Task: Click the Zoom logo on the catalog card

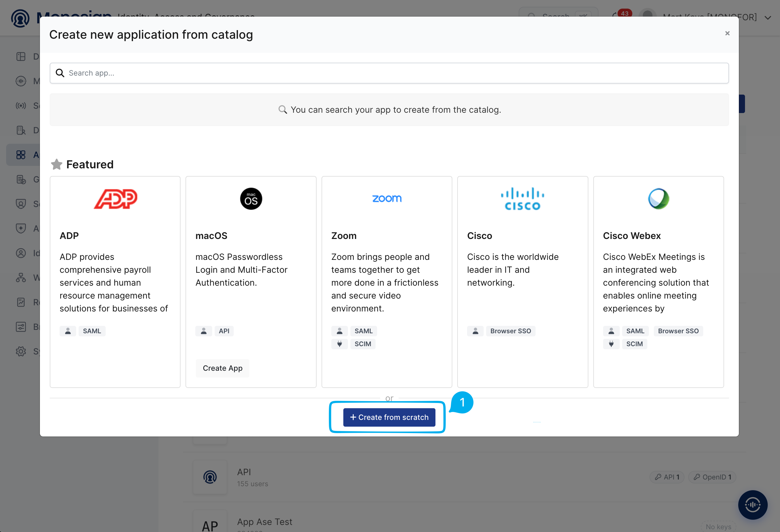Action: [387, 199]
